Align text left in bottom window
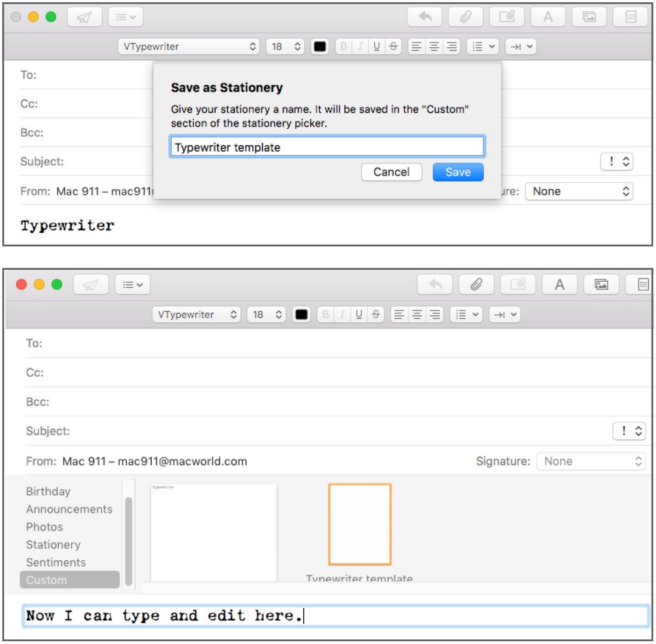This screenshot has height=644, width=656. point(399,315)
